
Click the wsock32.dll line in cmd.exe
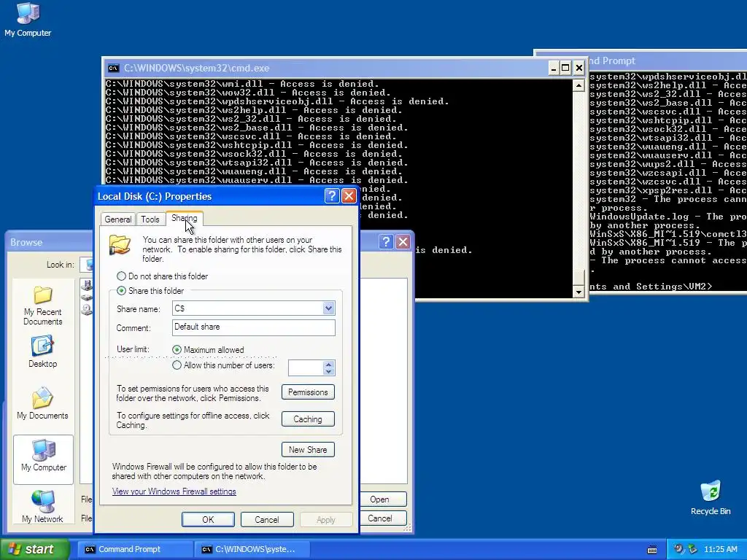pos(254,154)
